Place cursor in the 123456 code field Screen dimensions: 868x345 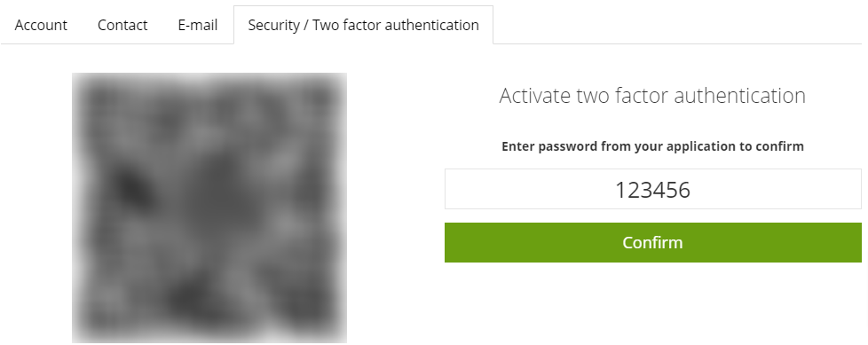coord(652,189)
